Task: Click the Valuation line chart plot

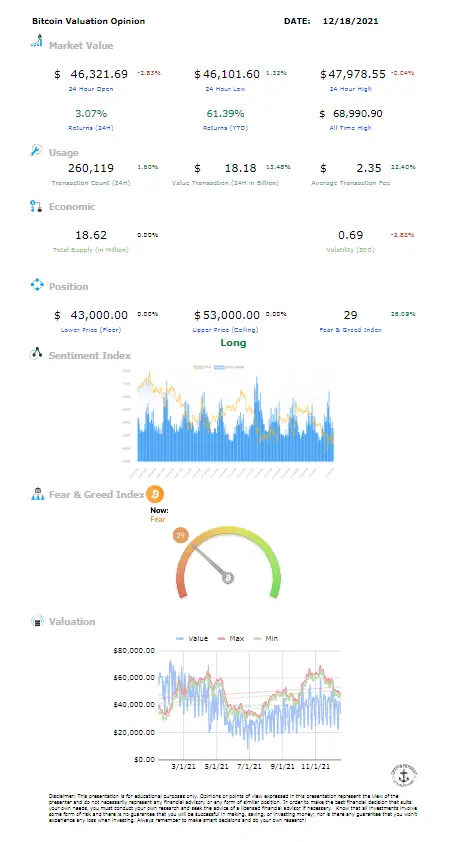Action: 250,705
